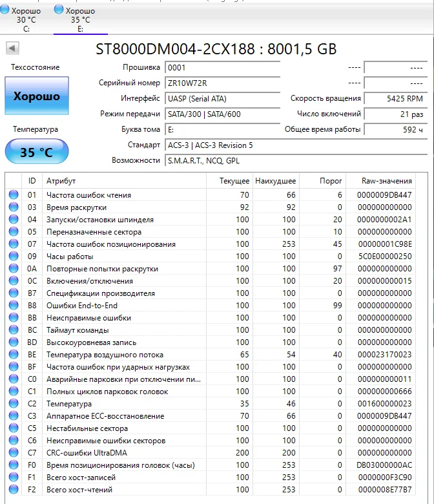
Task: Click the transfer mode field SATA/300 | SATA/600
Action: (x=222, y=114)
